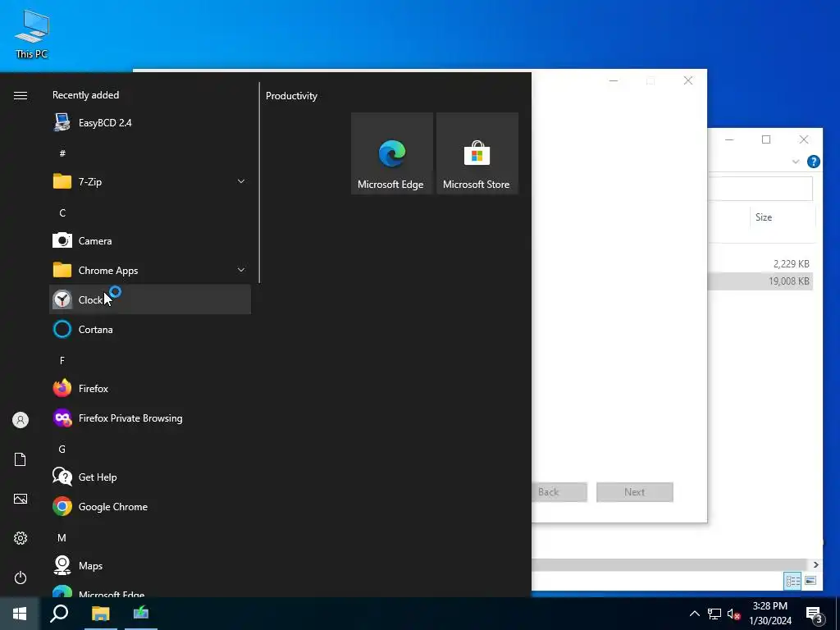The image size is (840, 630).
Task: Click the Microsoft Edge tile
Action: tap(391, 153)
